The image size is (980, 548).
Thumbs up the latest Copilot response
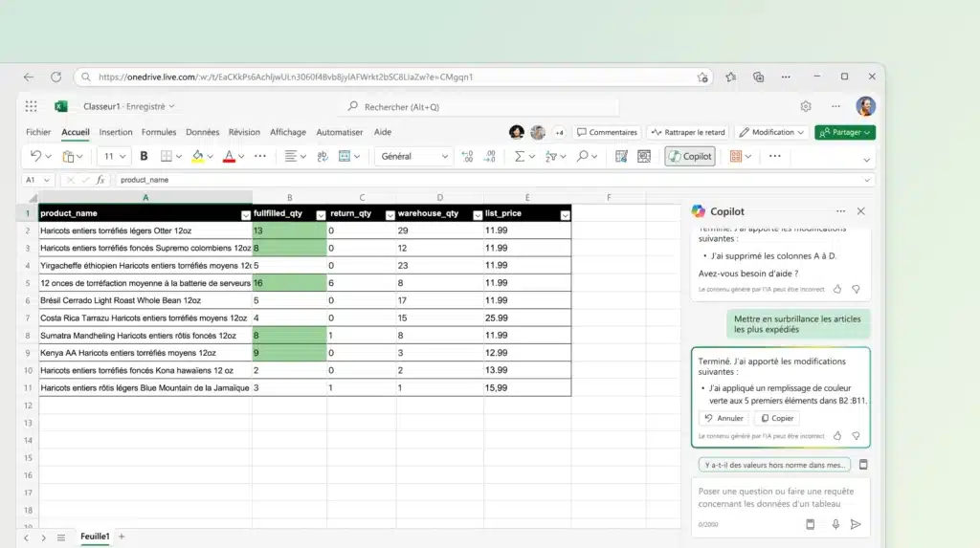click(x=837, y=435)
